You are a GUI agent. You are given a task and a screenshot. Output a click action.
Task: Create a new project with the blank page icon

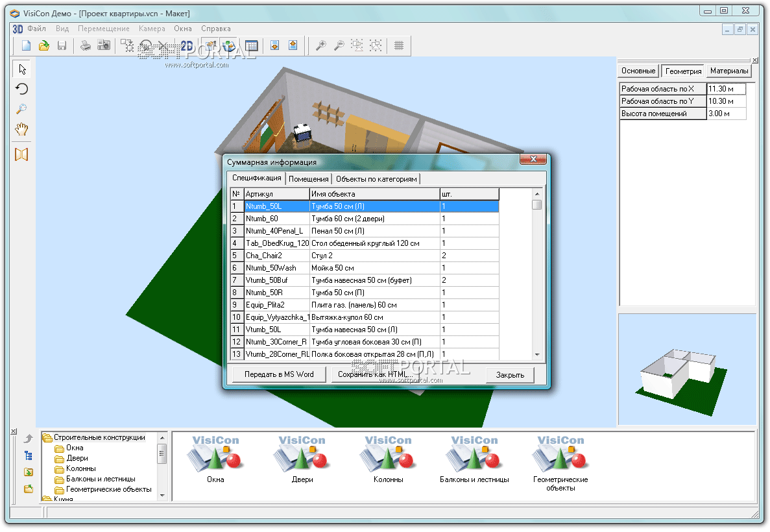(26, 45)
